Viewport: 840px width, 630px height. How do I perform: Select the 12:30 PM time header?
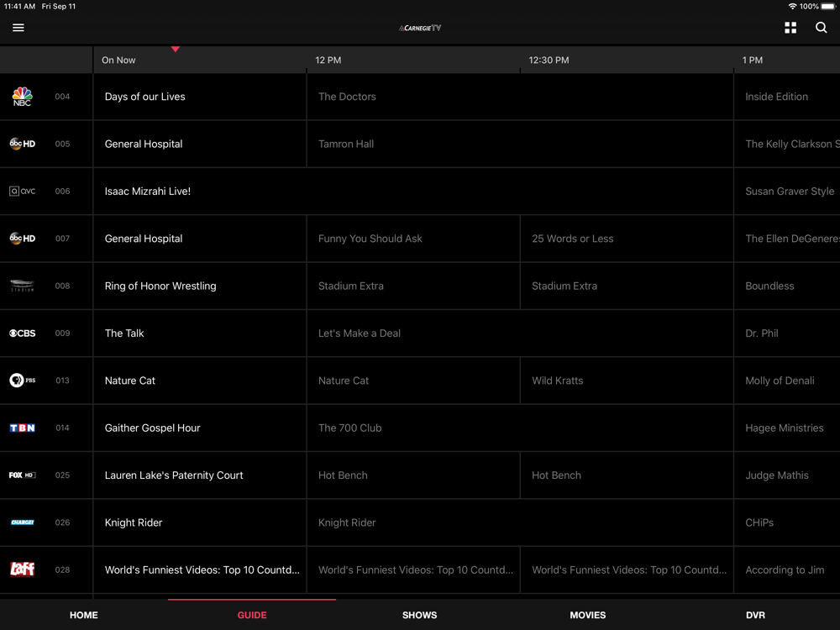[549, 60]
